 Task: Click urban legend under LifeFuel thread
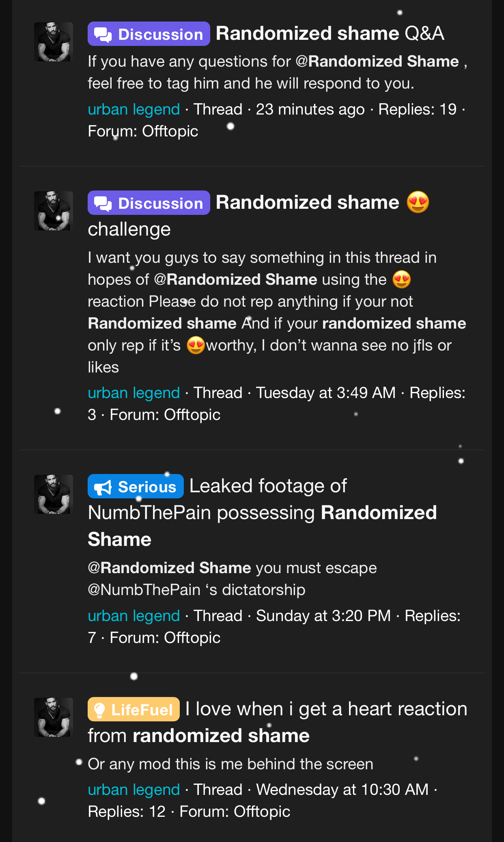coord(134,790)
